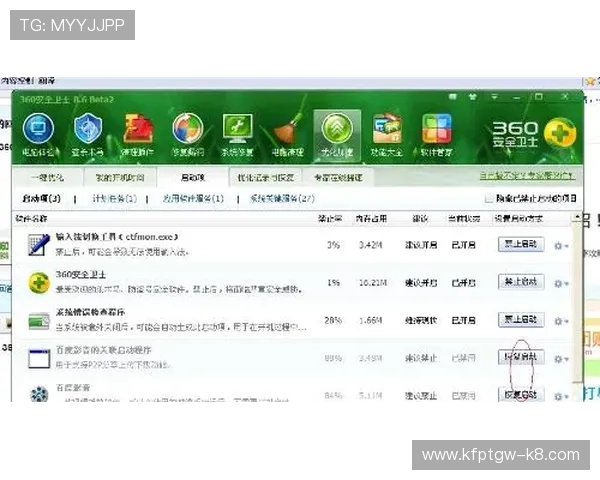This screenshot has height=480, width=600.
Task: Expand gear dropdown on ctfmon.exe row
Action: click(x=561, y=245)
